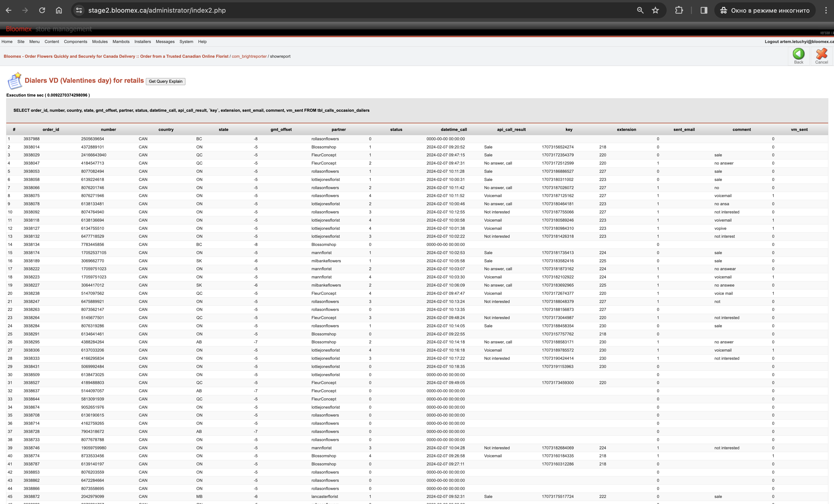Click lancasterflorist partner cell

325,497
